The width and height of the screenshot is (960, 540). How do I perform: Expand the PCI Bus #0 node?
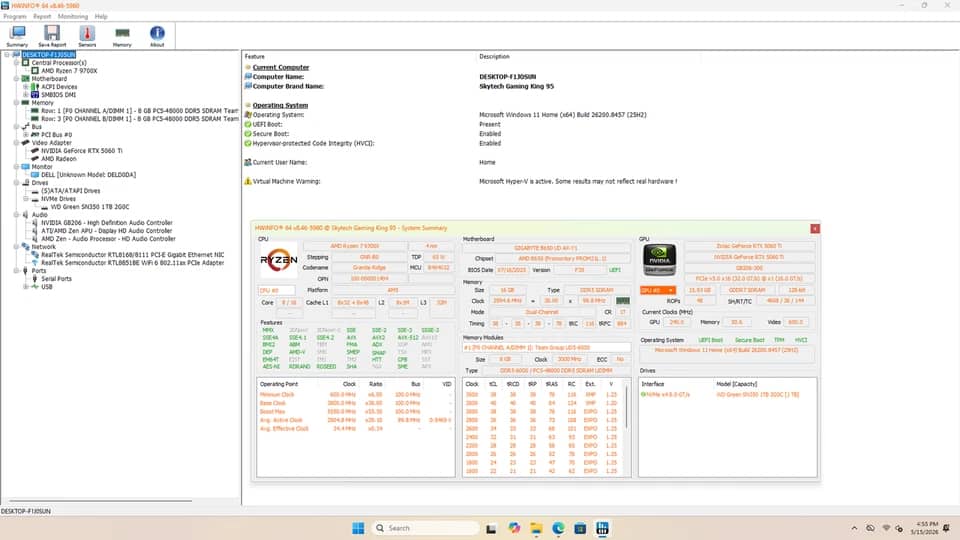click(x=26, y=134)
